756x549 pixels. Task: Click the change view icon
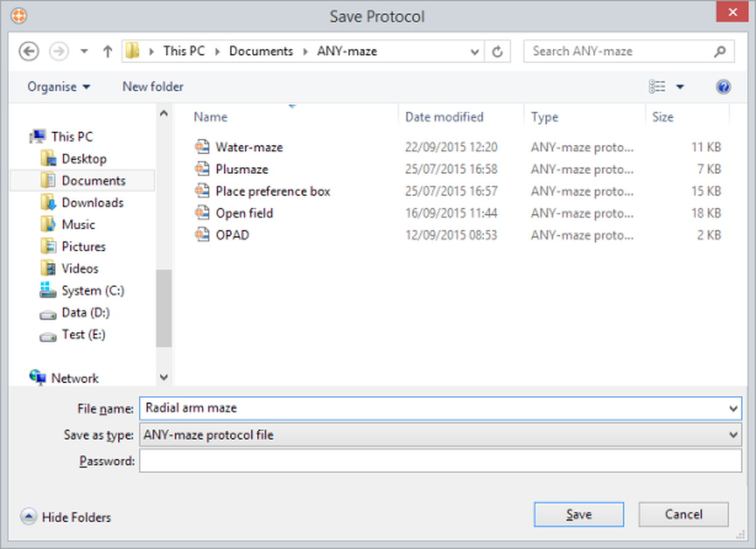[x=657, y=87]
